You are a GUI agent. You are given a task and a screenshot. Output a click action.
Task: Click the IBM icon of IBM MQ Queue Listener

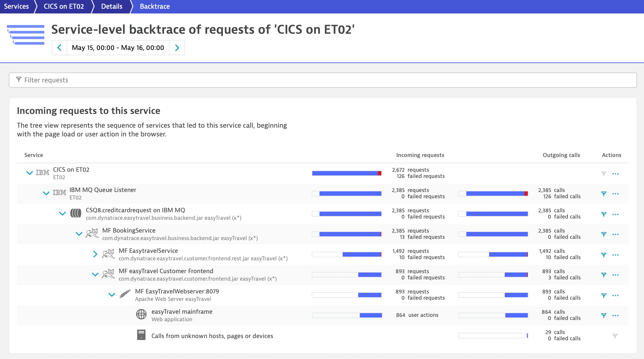coord(59,193)
